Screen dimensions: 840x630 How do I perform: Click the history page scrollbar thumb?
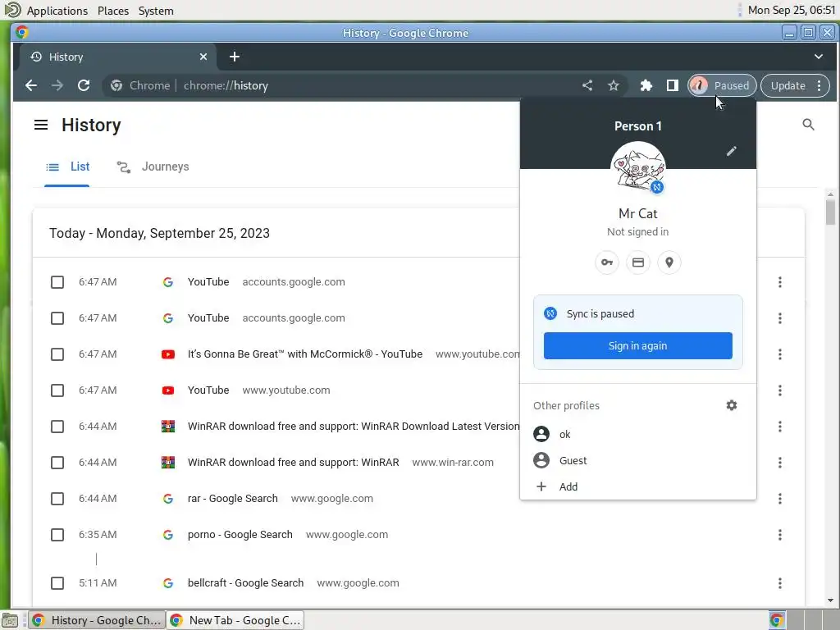pos(830,212)
